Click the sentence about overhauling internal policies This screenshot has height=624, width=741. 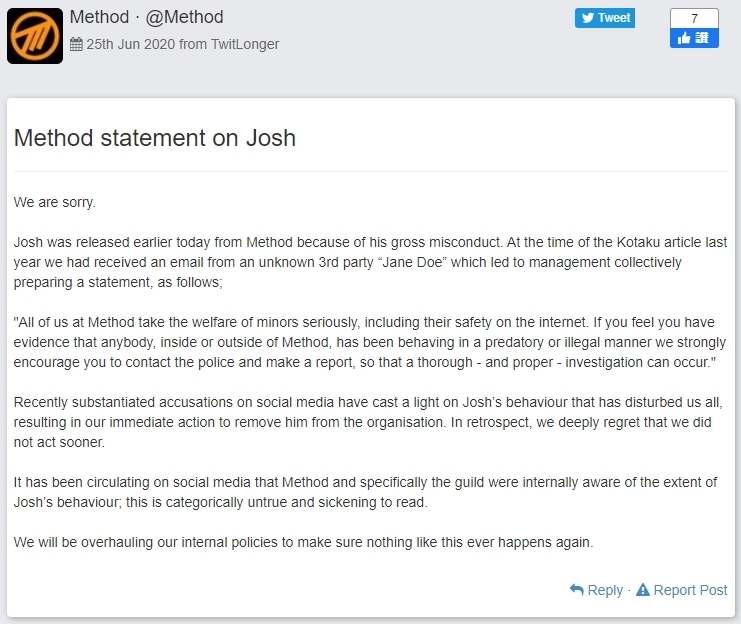click(x=304, y=542)
